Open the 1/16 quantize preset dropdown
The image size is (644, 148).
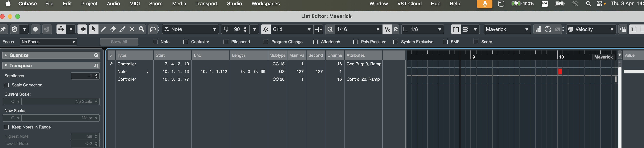pos(358,29)
